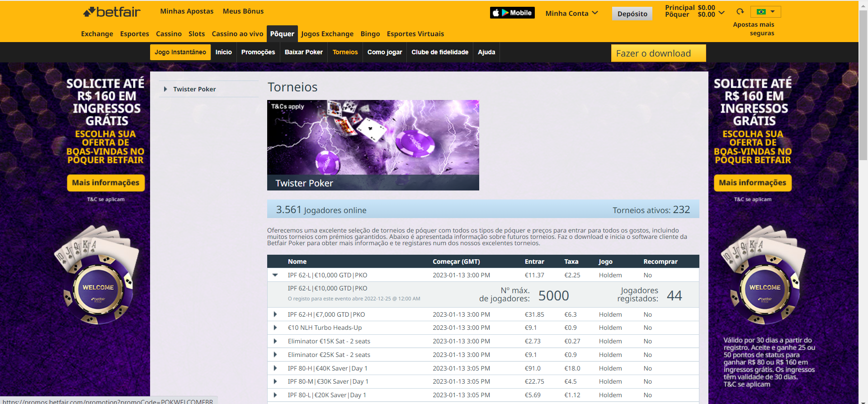Sort by Jogo column header
868x404 pixels.
tap(606, 261)
